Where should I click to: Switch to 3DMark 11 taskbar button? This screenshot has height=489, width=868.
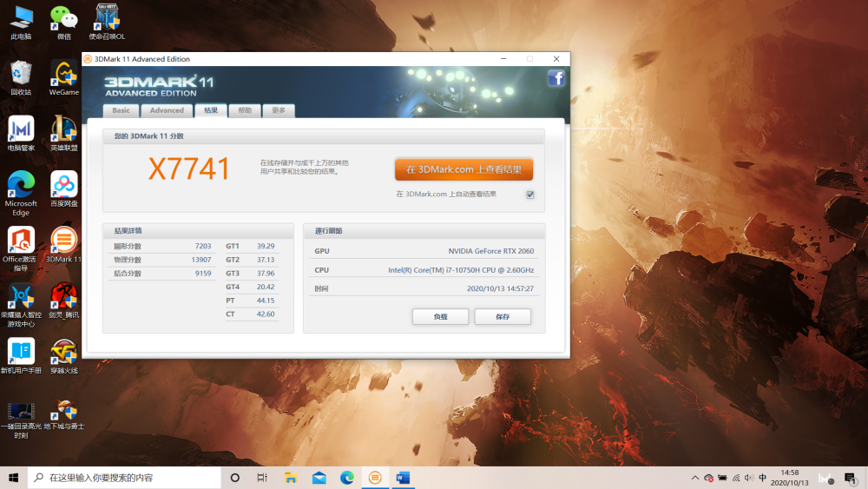[x=375, y=478]
